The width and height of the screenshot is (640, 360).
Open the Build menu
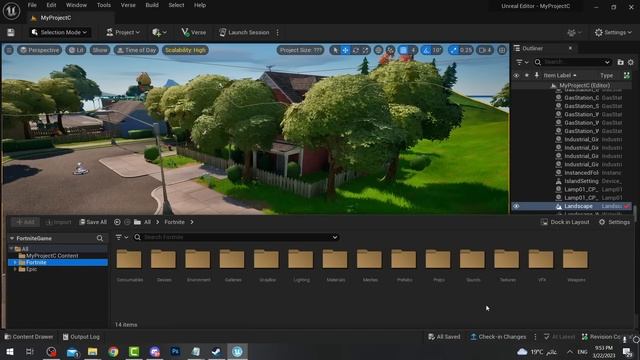(x=152, y=5)
